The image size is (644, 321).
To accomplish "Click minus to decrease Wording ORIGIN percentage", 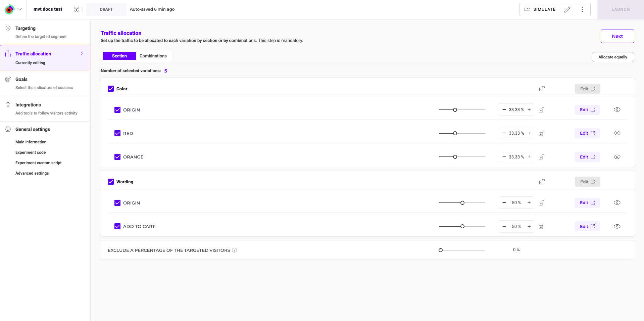I will pyautogui.click(x=504, y=203).
